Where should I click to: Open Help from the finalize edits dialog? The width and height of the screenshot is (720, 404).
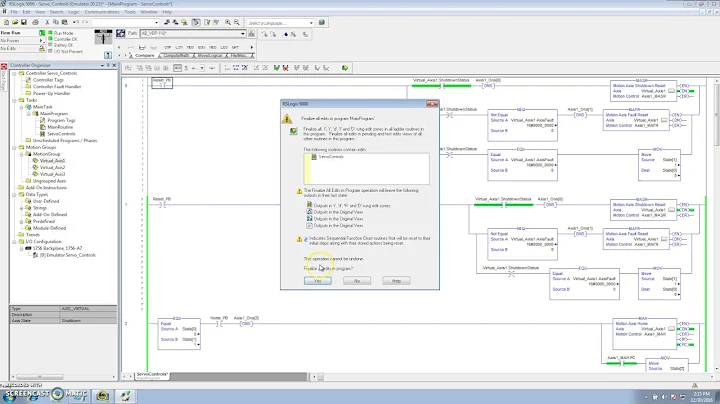(396, 281)
